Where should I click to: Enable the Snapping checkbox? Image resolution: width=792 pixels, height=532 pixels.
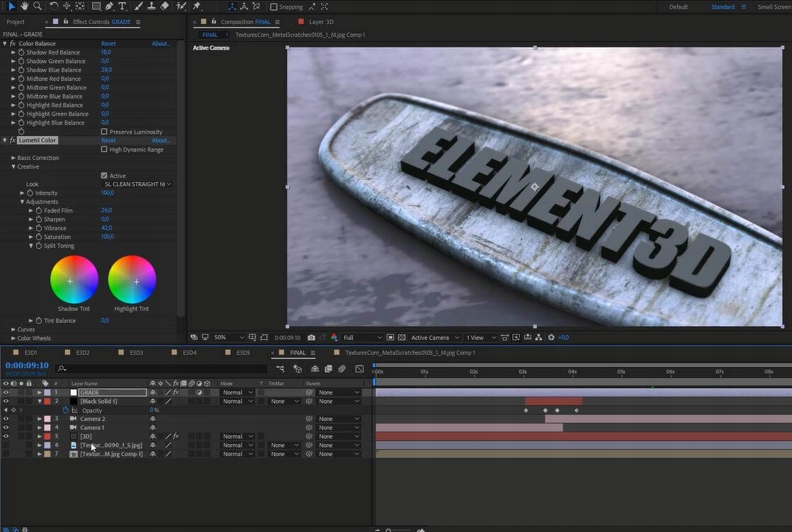[x=274, y=7]
